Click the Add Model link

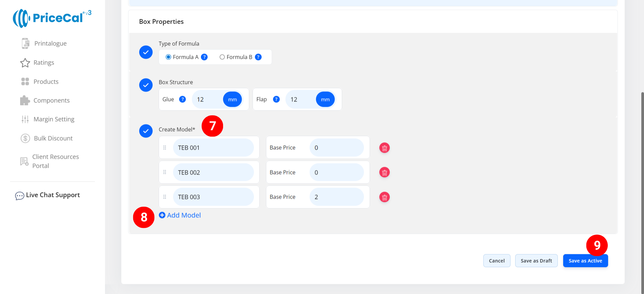[x=180, y=215]
